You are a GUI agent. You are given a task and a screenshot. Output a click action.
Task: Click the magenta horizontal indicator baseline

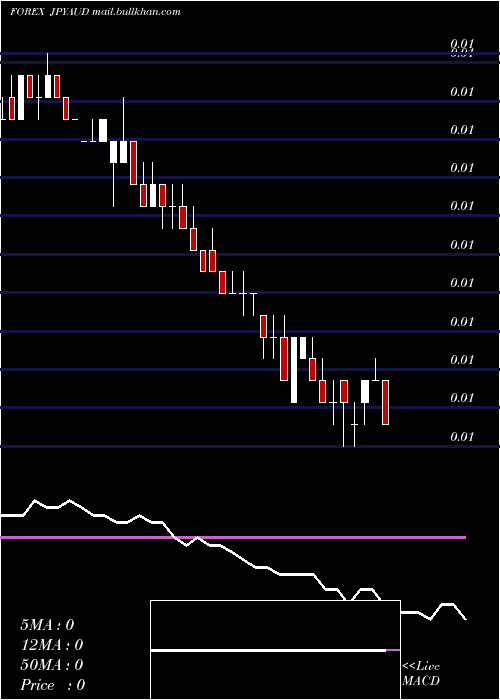[x=233, y=538]
